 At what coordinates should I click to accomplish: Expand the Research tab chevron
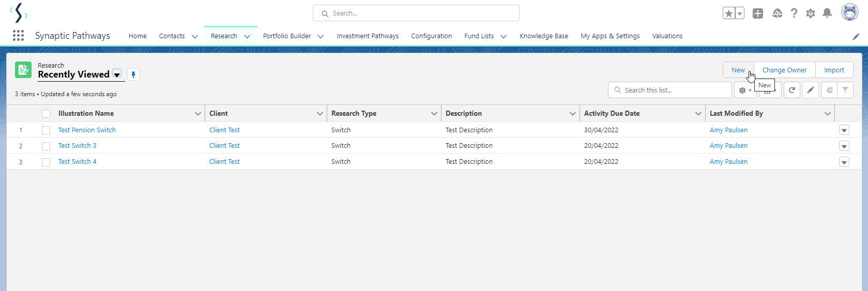point(247,36)
